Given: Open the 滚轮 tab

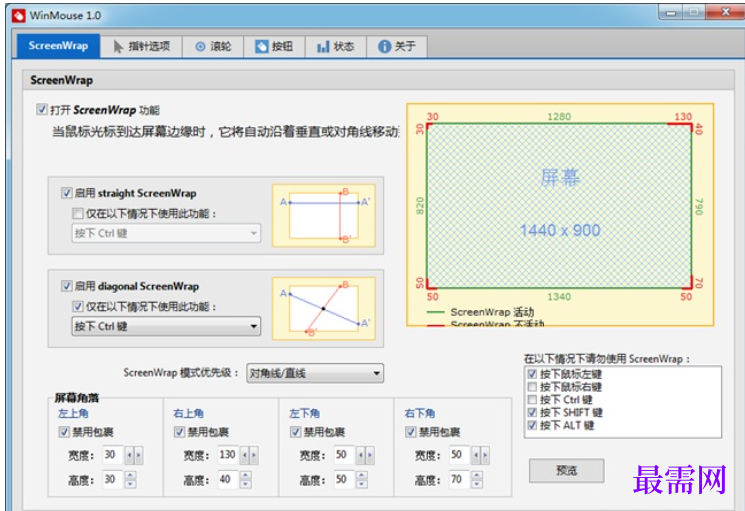Looking at the screenshot, I should pyautogui.click(x=213, y=47).
